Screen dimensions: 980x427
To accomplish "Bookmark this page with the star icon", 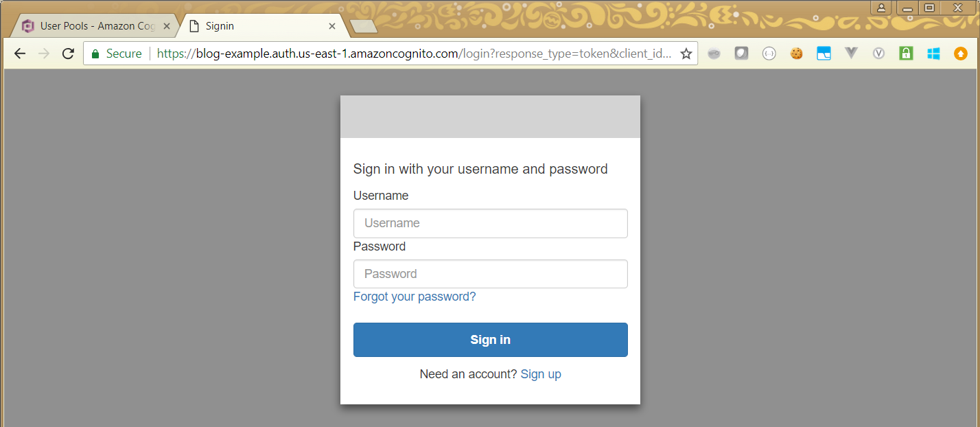I will click(x=686, y=54).
